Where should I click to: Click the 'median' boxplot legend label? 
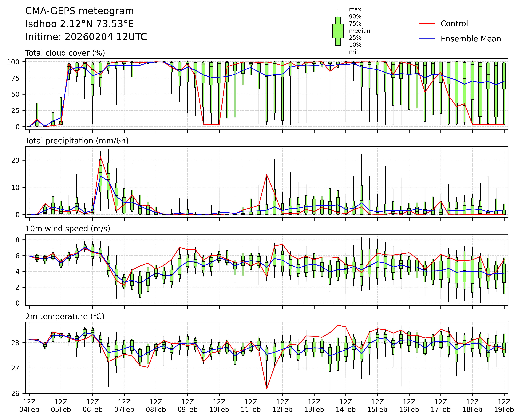pos(359,31)
